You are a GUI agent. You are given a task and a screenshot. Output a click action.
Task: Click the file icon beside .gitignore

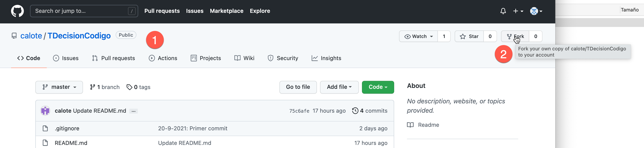point(45,129)
